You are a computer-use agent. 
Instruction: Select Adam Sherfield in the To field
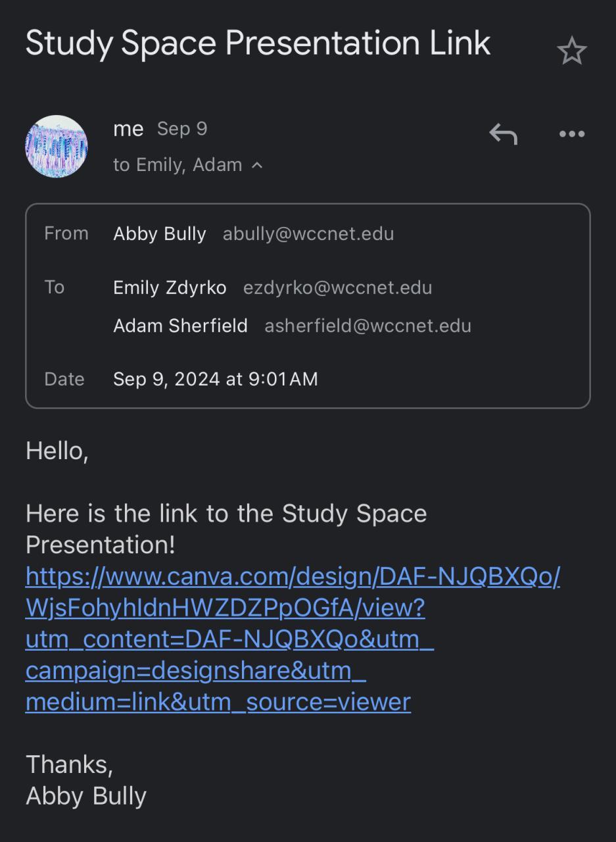coord(180,326)
